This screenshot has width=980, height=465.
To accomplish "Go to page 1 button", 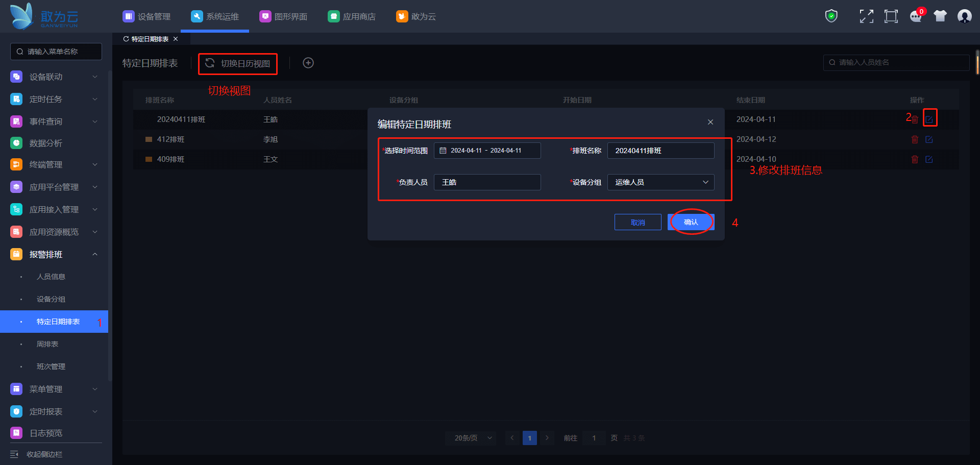I will pyautogui.click(x=530, y=438).
